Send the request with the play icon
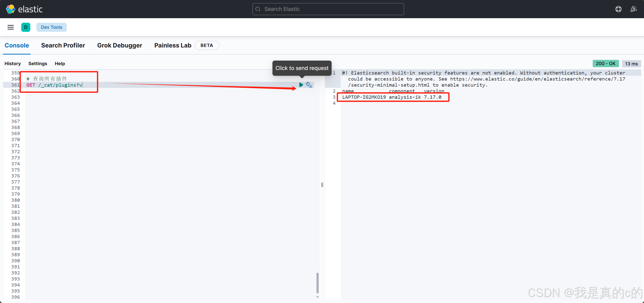 click(301, 85)
